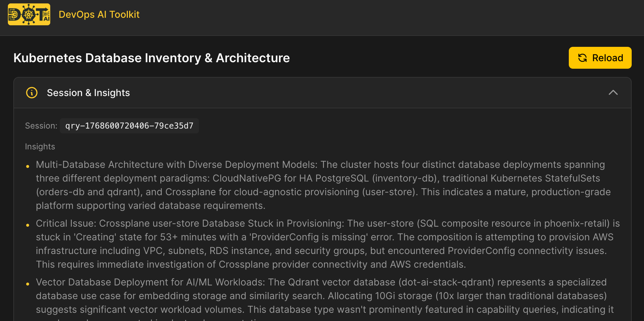644x321 pixels.
Task: Click the circled info icon beside Session & Insights
Action: [32, 93]
